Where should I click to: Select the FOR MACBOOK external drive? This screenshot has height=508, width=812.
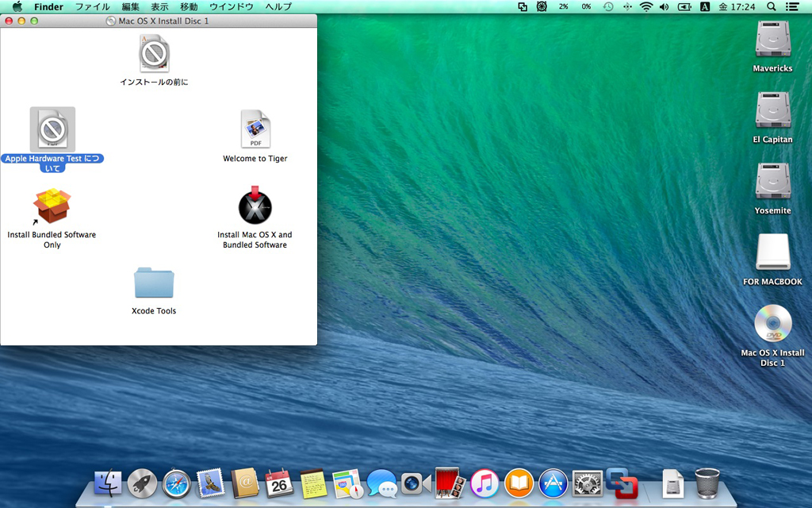tap(772, 252)
